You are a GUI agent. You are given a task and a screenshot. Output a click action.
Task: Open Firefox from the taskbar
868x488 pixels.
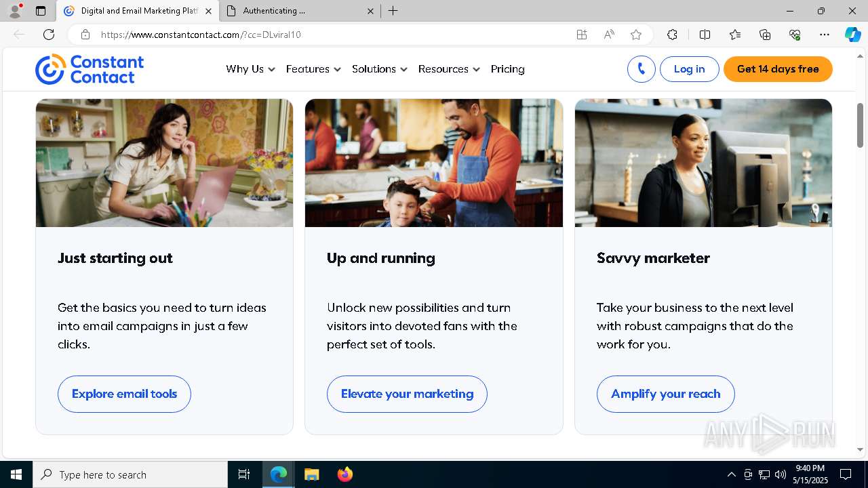(344, 474)
